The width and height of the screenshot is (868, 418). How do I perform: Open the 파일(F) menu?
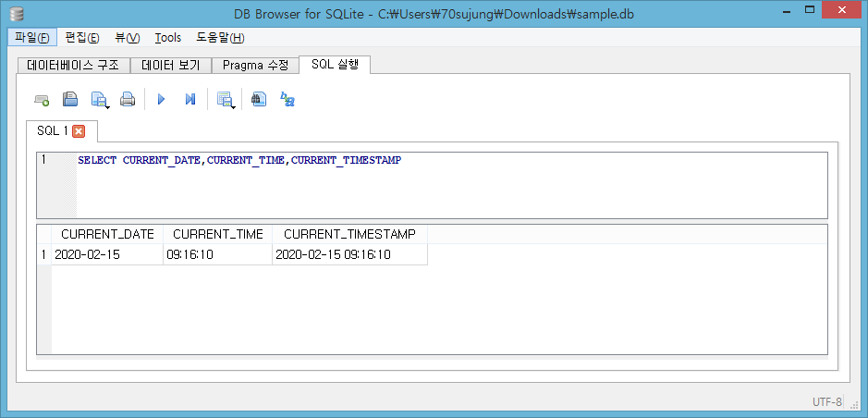32,38
